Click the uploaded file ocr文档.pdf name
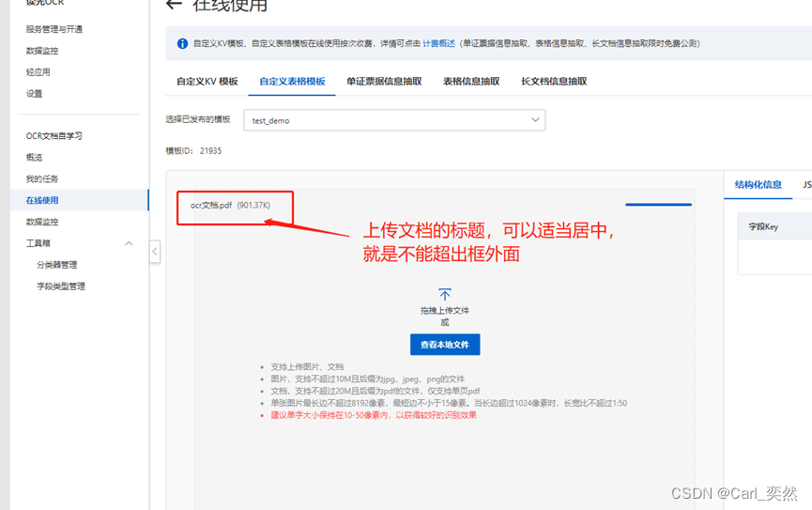The width and height of the screenshot is (812, 510). tap(211, 206)
